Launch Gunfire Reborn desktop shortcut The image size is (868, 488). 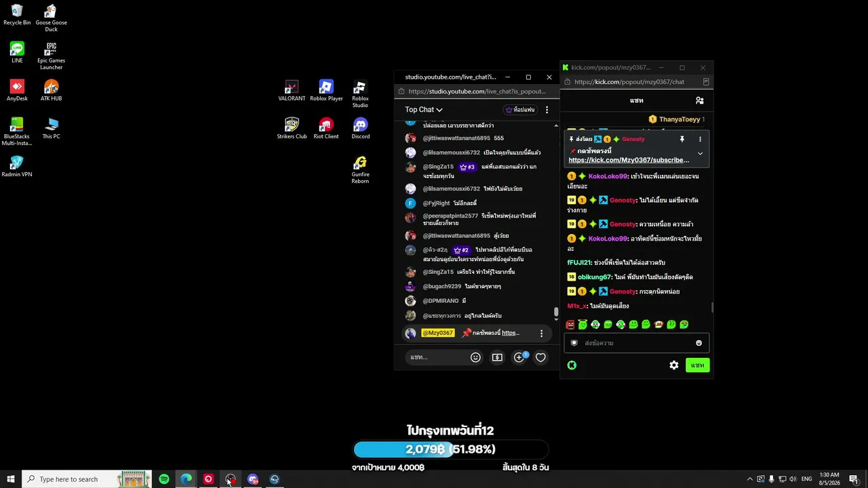point(360,170)
